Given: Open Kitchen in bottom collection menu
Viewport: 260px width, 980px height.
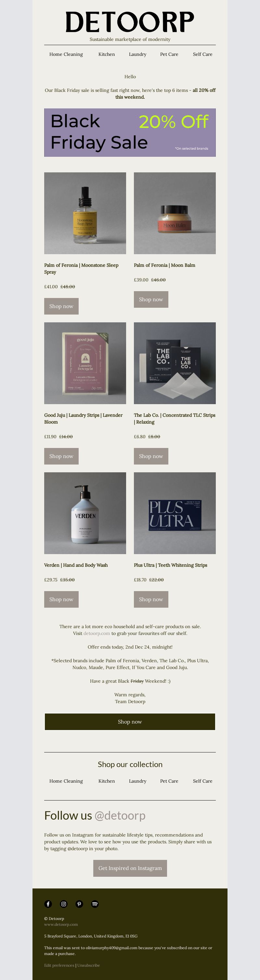Looking at the screenshot, I should (x=107, y=781).
